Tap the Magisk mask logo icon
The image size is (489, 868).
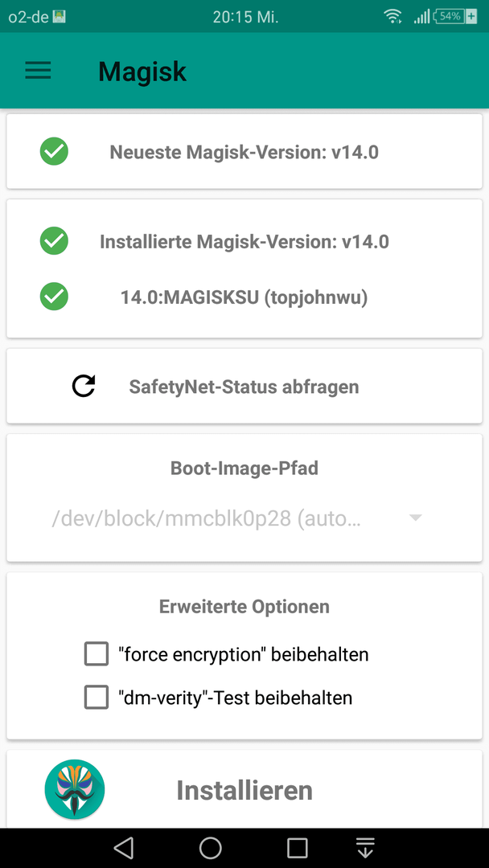(75, 789)
